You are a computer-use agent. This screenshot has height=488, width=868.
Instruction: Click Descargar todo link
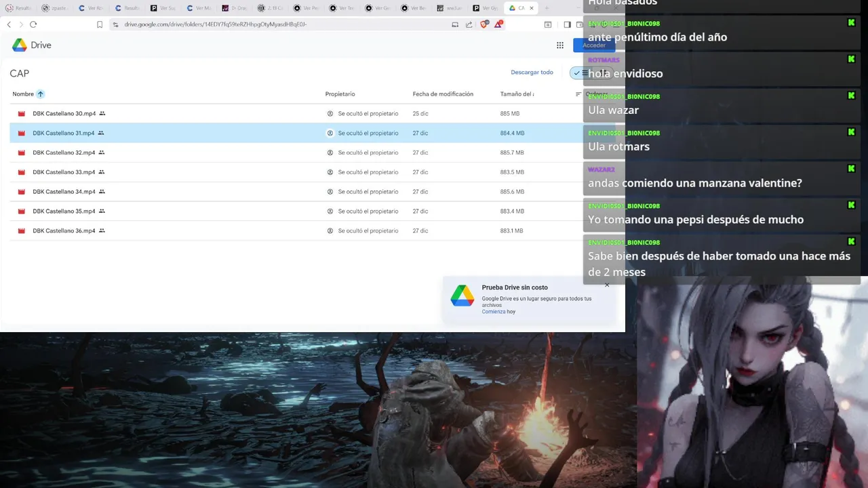[x=532, y=73]
